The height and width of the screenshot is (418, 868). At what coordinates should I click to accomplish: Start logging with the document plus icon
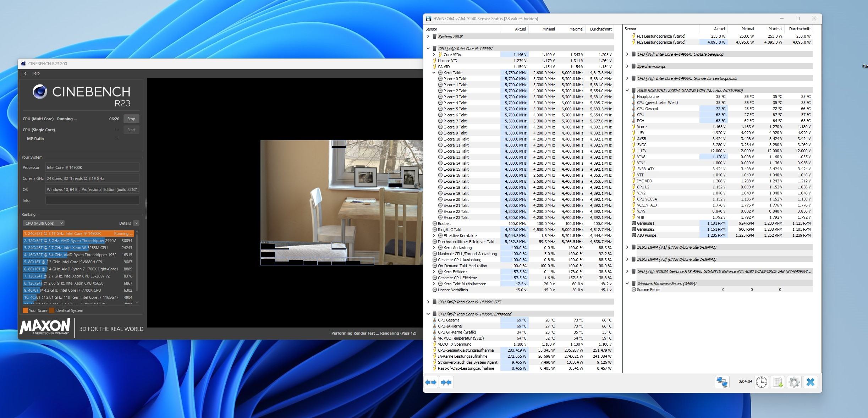tap(778, 382)
